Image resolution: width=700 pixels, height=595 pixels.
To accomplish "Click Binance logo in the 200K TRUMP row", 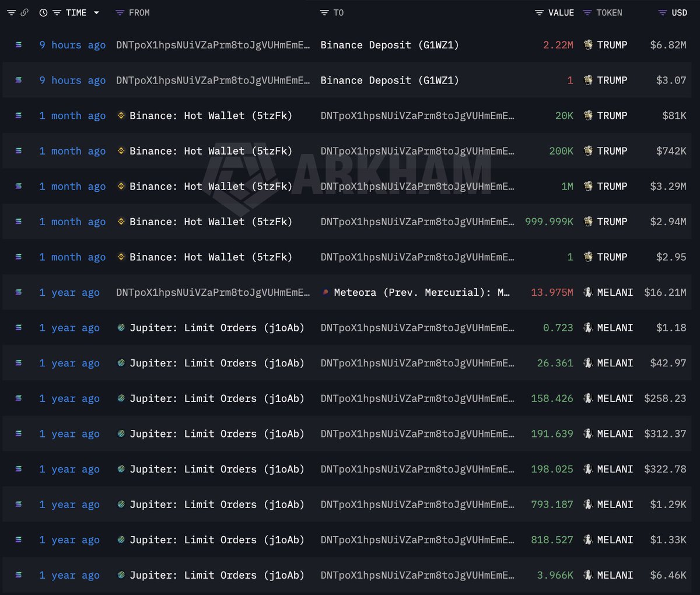I will 121,150.
